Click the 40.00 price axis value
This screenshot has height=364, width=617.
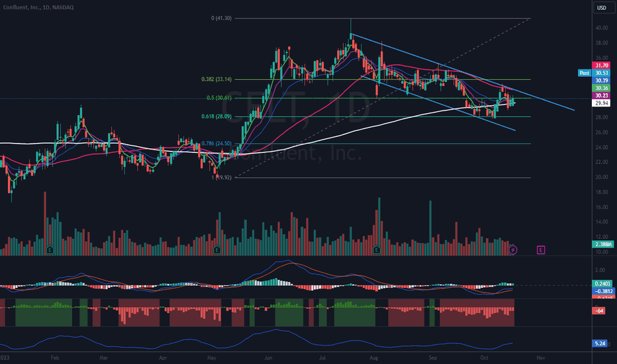pyautogui.click(x=602, y=28)
